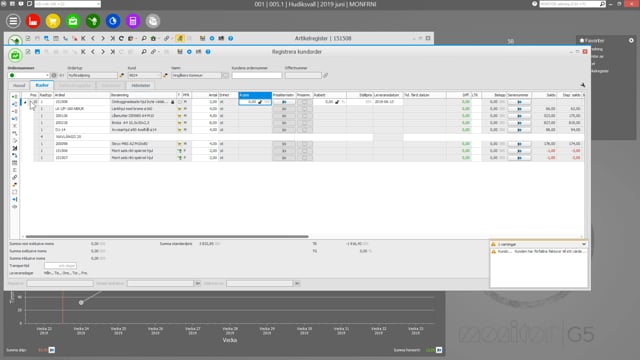This screenshot has width=640, height=360.
Task: Open the purple calculator Accounting module
Action: [x=133, y=21]
